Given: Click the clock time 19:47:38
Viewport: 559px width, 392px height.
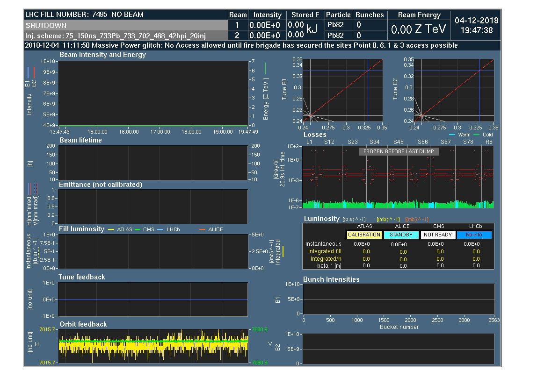Looking at the screenshot, I should click(477, 31).
